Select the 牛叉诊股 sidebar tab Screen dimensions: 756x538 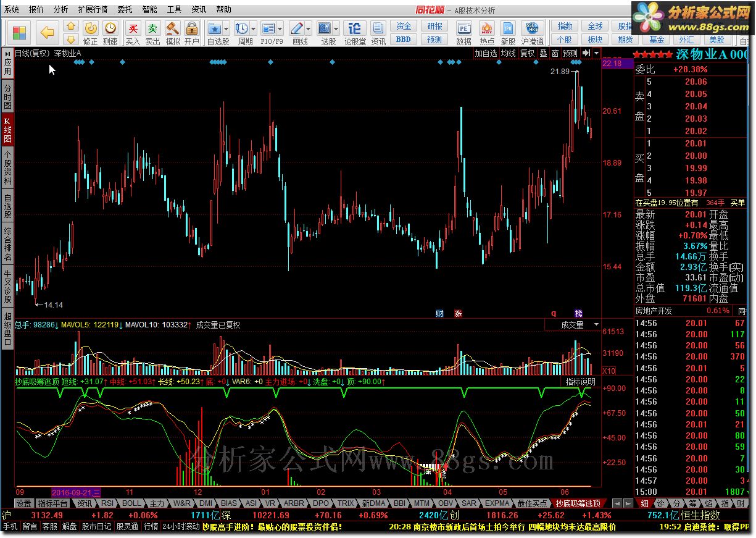point(7,285)
